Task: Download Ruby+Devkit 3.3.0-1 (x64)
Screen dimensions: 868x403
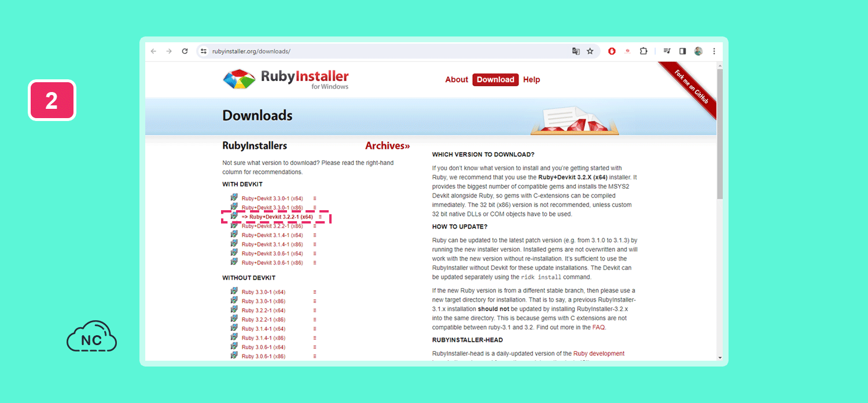Action: tap(273, 198)
